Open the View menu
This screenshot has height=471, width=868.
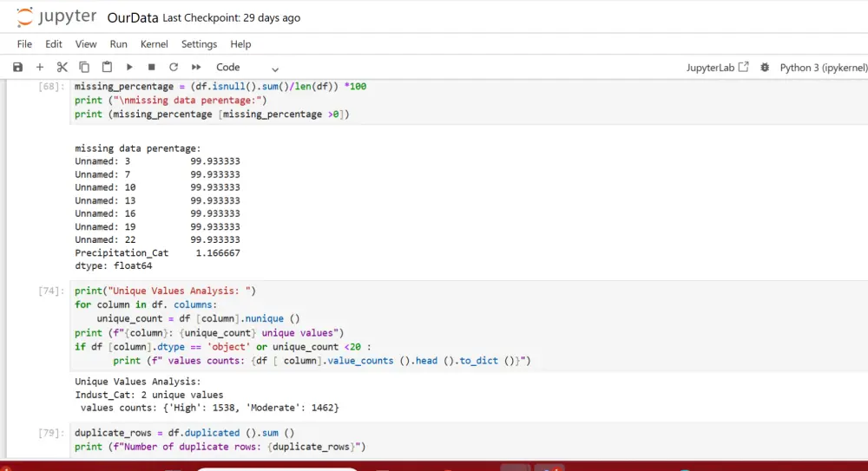86,43
